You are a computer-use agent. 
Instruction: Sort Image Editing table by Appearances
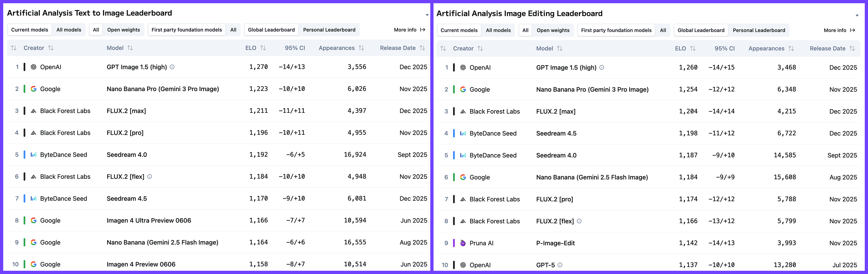click(x=791, y=48)
